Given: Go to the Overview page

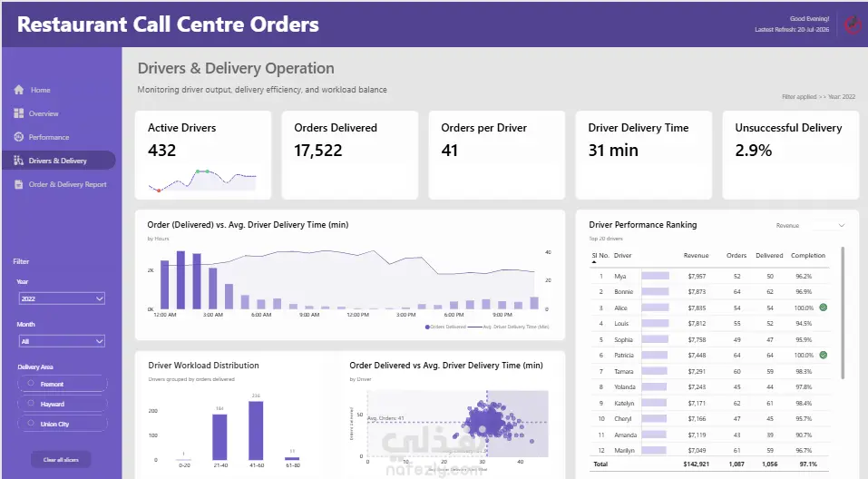Looking at the screenshot, I should click(44, 113).
